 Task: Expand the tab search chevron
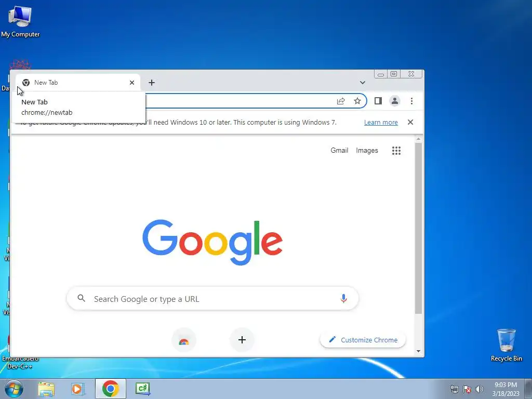point(362,83)
